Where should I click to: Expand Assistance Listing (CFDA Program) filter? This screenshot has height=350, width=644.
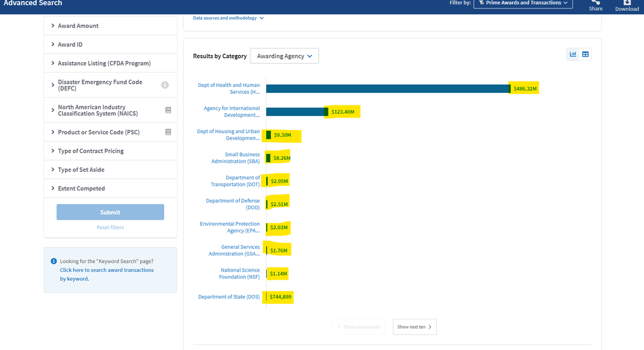pos(111,63)
